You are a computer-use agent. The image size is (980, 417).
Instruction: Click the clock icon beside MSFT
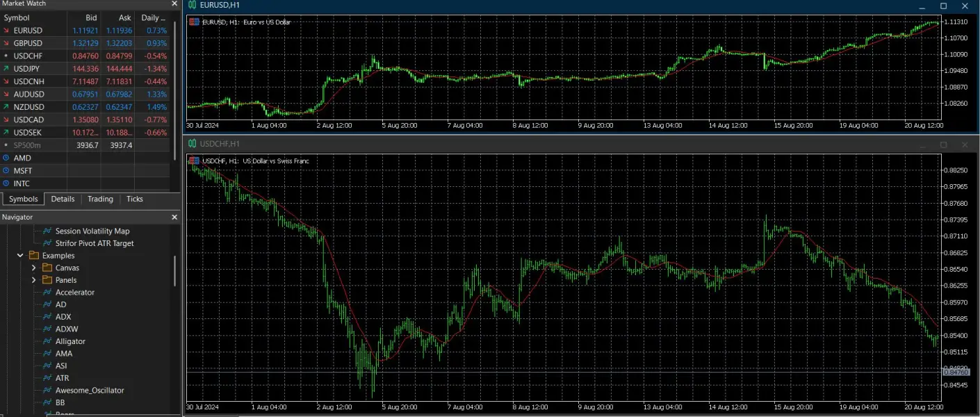click(x=6, y=171)
